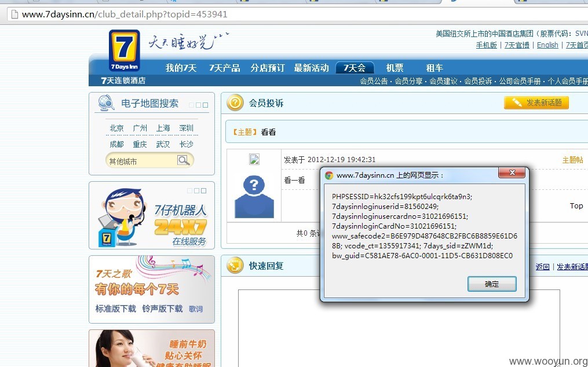Select city 上海
Viewport: 588px width, 367px height.
point(163,128)
